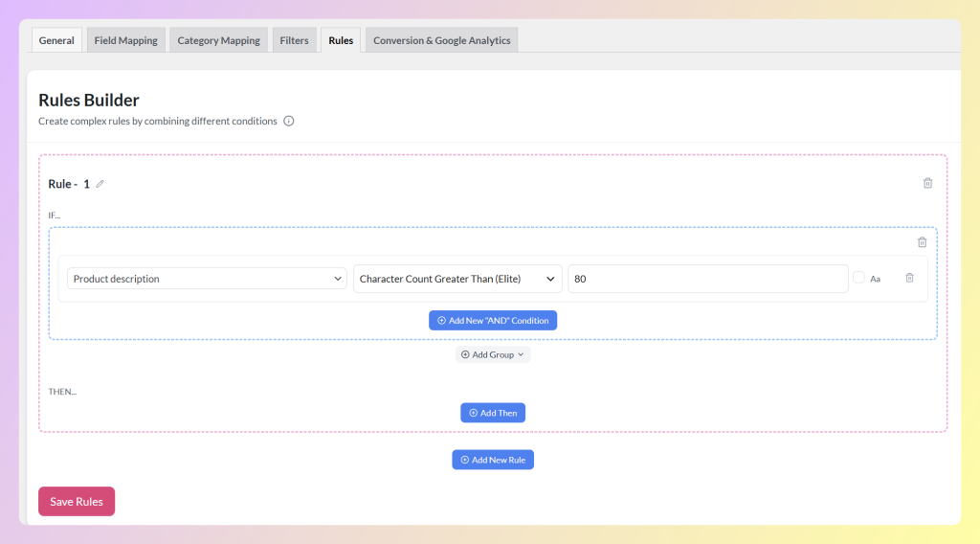980x544 pixels.
Task: Edit Rule 1 name with the pencil icon
Action: click(100, 184)
